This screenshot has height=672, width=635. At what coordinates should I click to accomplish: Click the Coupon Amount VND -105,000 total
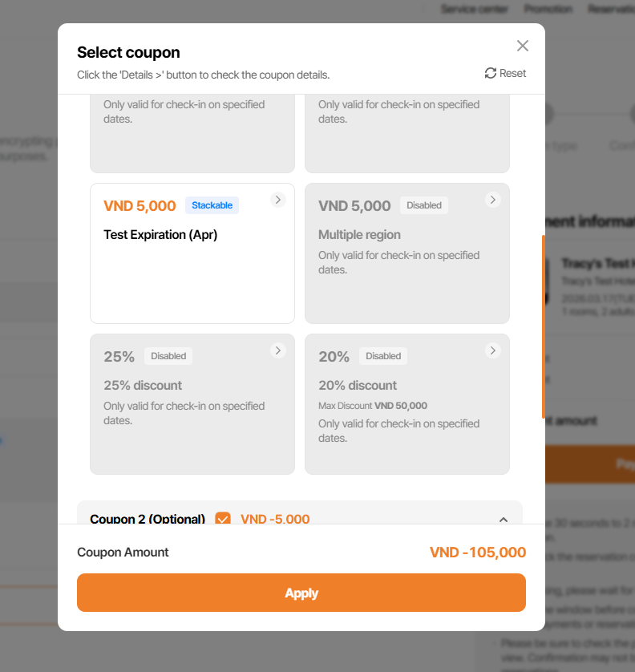pos(478,553)
